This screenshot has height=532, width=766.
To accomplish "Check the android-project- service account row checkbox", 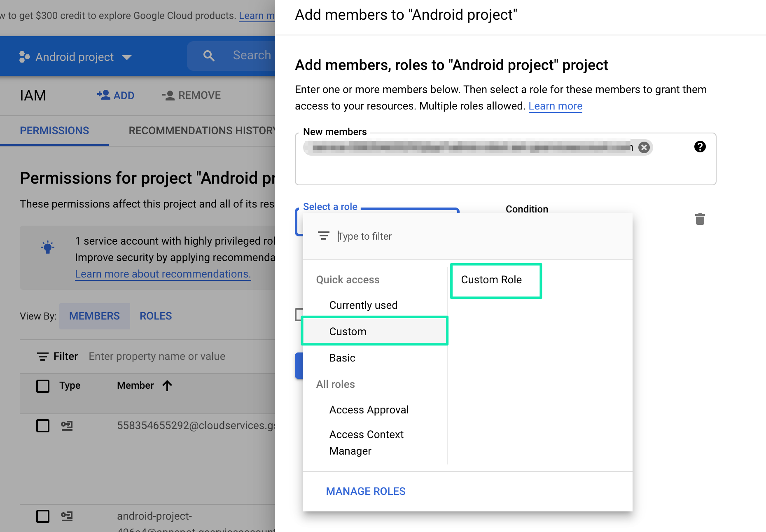I will pyautogui.click(x=43, y=516).
